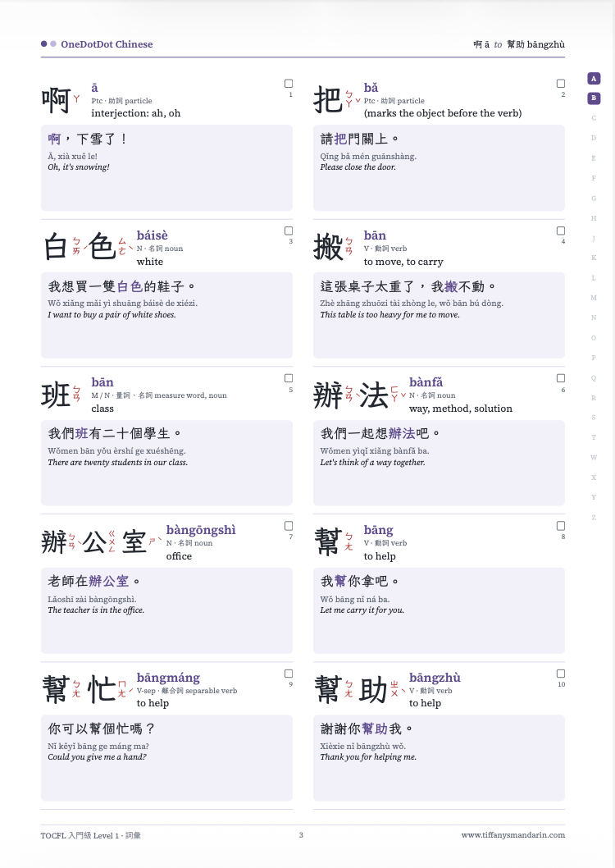The image size is (615, 868).
Task: Select letter N in the index
Action: [x=594, y=318]
